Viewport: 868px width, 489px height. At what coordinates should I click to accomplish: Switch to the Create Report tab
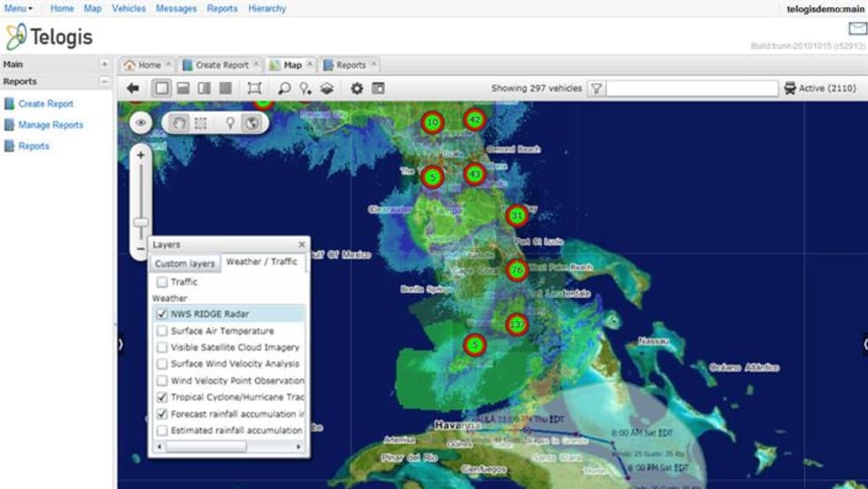[x=216, y=65]
